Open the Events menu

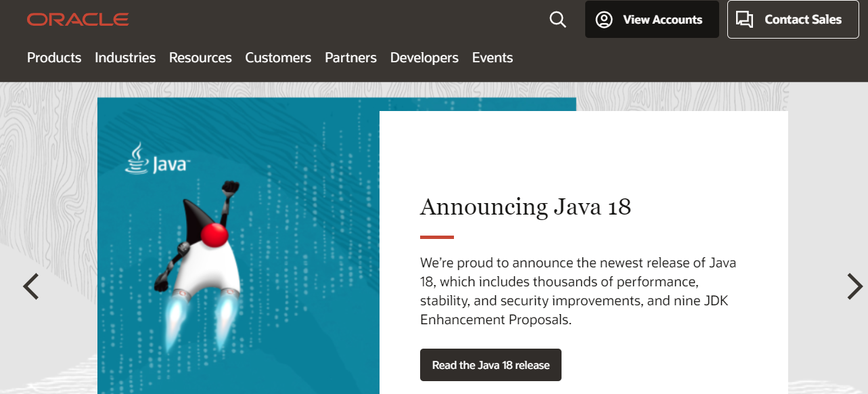pos(493,58)
